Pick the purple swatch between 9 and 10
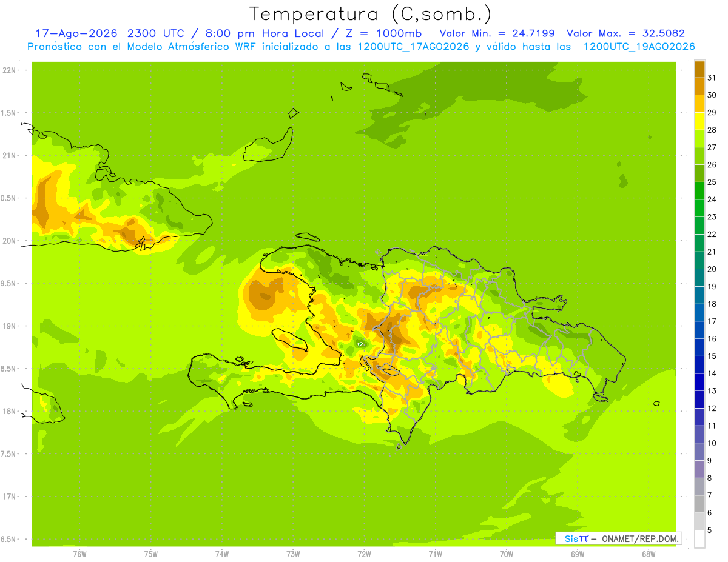 [x=699, y=452]
